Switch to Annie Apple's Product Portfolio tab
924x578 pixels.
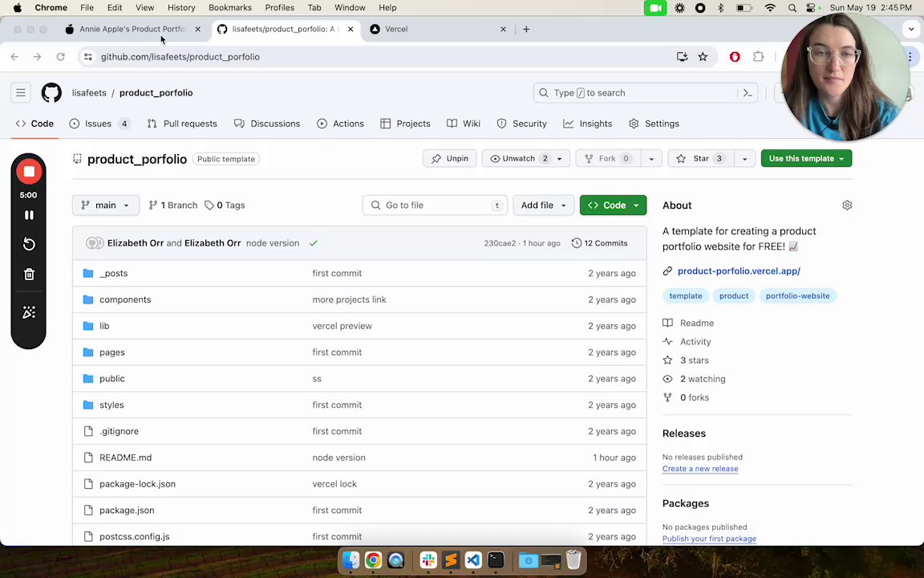[132, 29]
